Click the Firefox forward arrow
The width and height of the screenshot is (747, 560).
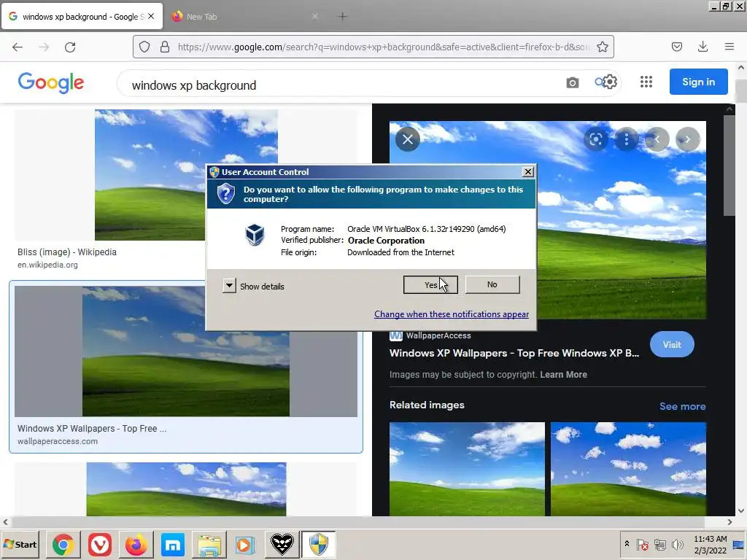[44, 47]
